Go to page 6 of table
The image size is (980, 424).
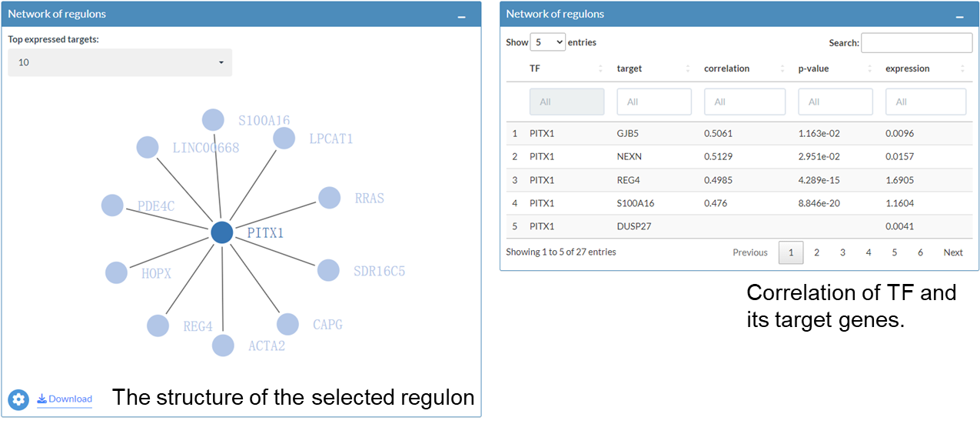(x=920, y=252)
